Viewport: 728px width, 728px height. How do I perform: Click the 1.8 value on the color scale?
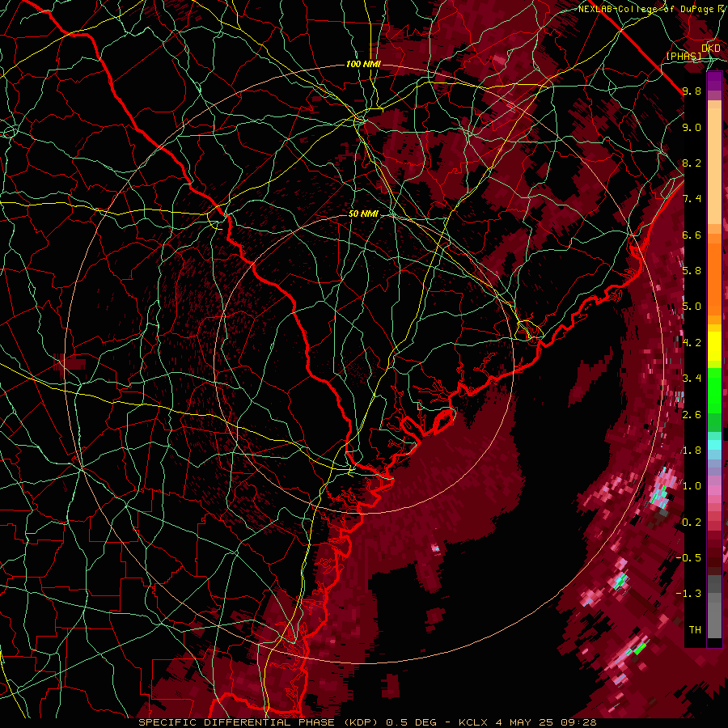pos(692,451)
